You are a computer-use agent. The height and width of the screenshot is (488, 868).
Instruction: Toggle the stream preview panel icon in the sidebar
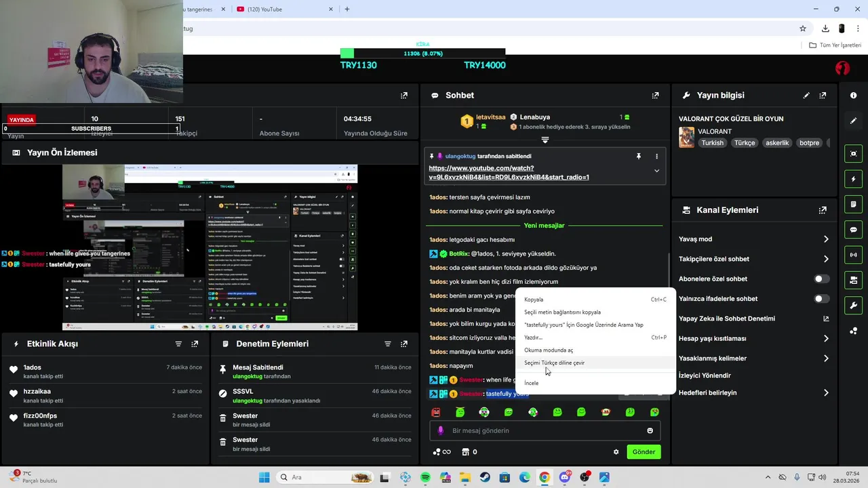(x=853, y=154)
